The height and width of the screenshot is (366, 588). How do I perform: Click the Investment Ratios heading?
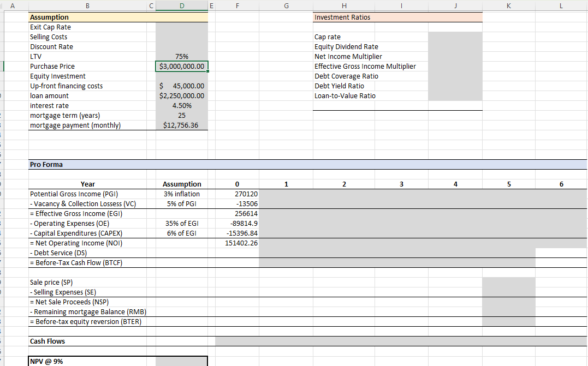coord(342,17)
